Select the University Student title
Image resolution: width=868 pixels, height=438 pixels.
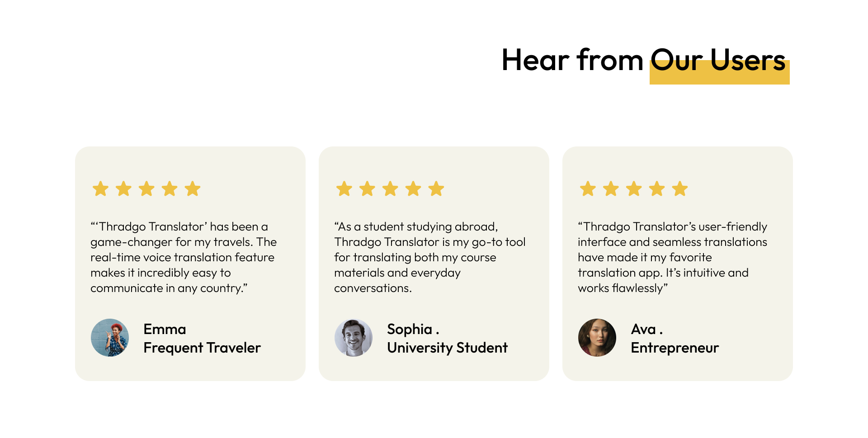click(447, 348)
